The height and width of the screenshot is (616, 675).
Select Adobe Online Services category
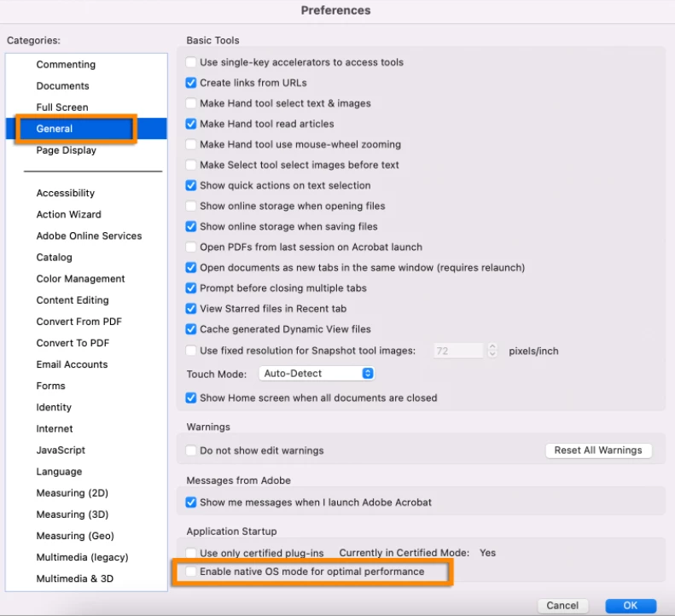click(x=89, y=235)
